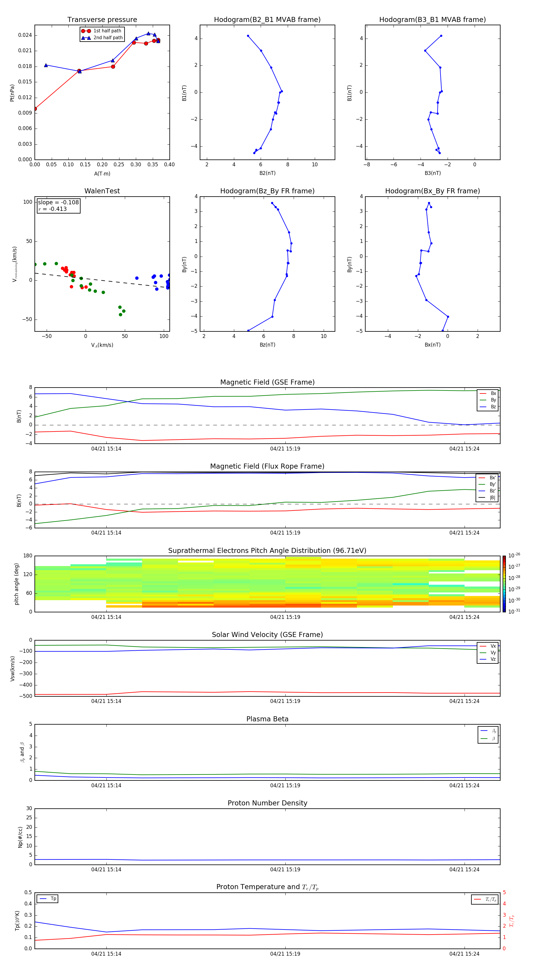Click the 'Tp' legend entry in temperature plot

(48, 899)
